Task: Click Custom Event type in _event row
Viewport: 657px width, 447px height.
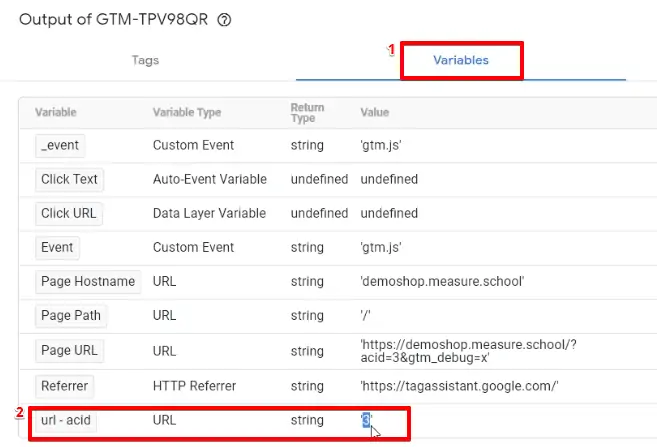Action: click(x=193, y=145)
